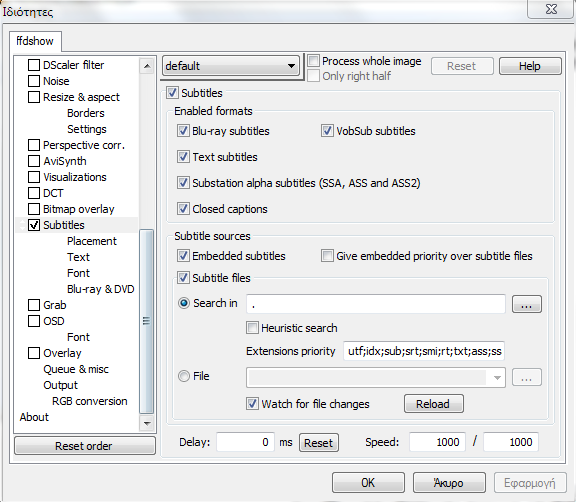Select Placement in the filter tree
The image size is (576, 502).
(x=92, y=241)
